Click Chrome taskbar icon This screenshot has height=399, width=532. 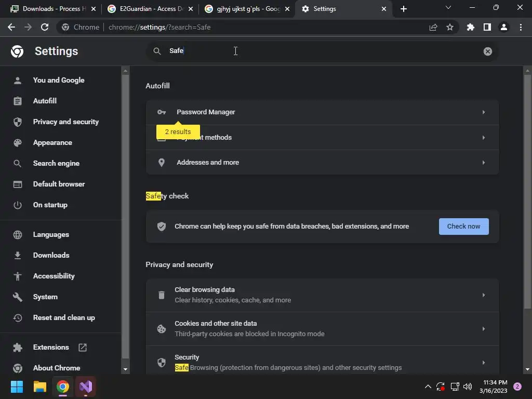[63, 387]
